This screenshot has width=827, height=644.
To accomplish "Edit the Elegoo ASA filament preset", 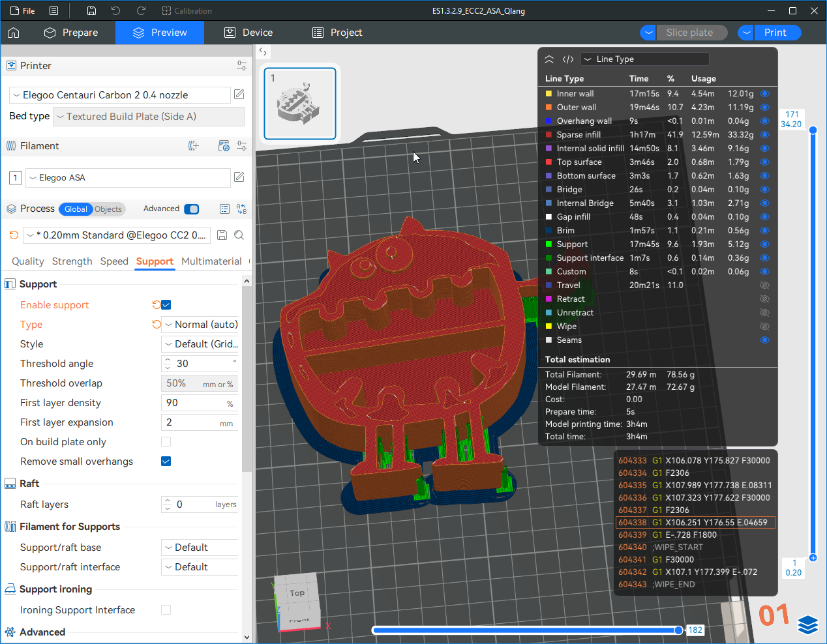I will 239,177.
